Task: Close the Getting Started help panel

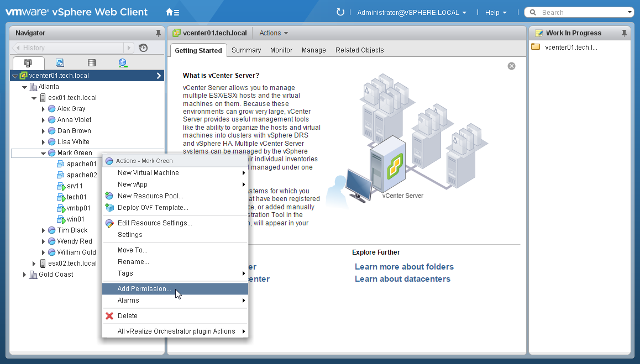Action: (x=511, y=66)
